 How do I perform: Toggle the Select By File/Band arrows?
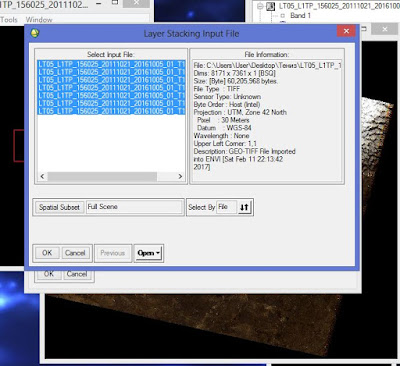[x=244, y=207]
